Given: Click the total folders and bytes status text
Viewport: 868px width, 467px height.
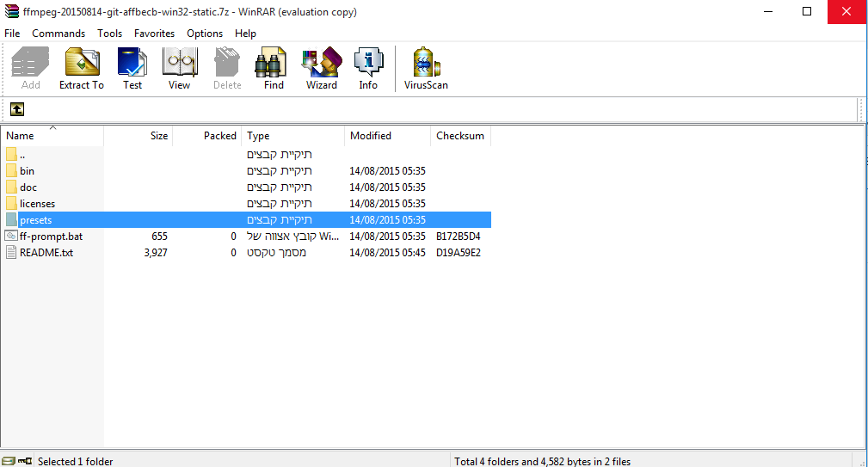Looking at the screenshot, I should pos(543,461).
